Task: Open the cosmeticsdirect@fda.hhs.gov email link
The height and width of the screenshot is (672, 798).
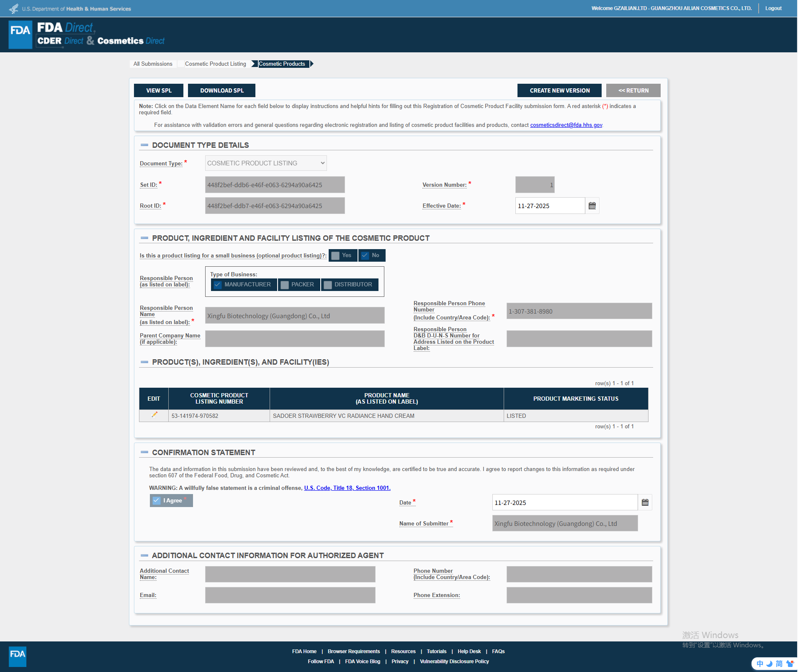Action: tap(566, 125)
